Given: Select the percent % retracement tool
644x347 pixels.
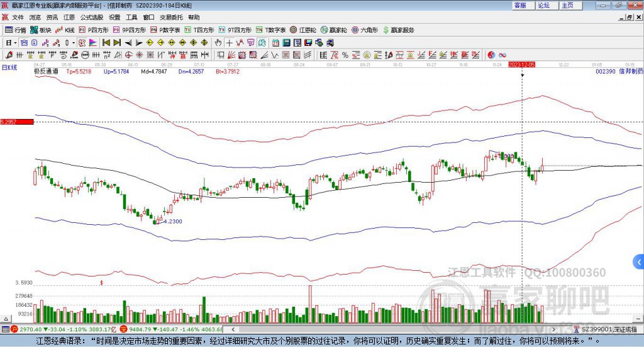Looking at the screenshot, I should [x=345, y=55].
